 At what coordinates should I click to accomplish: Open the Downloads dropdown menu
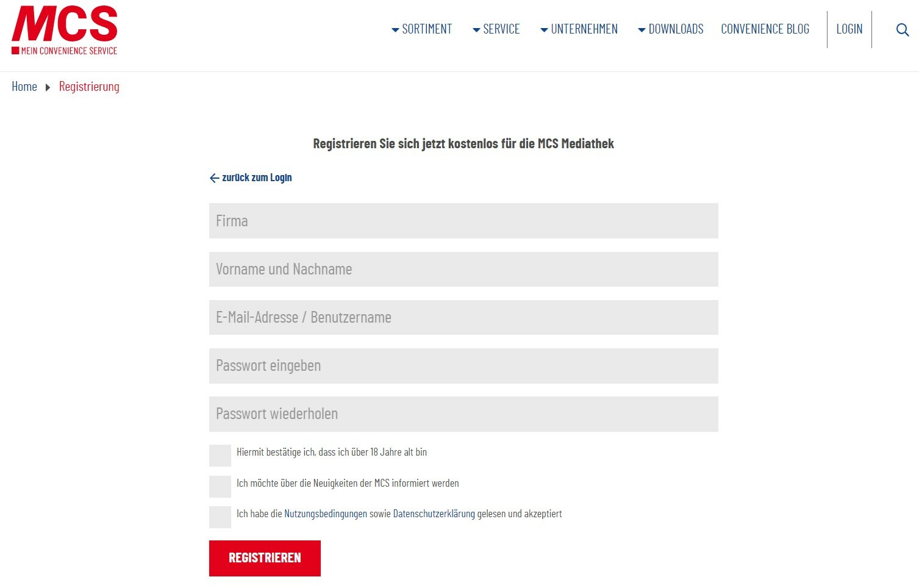tap(670, 29)
